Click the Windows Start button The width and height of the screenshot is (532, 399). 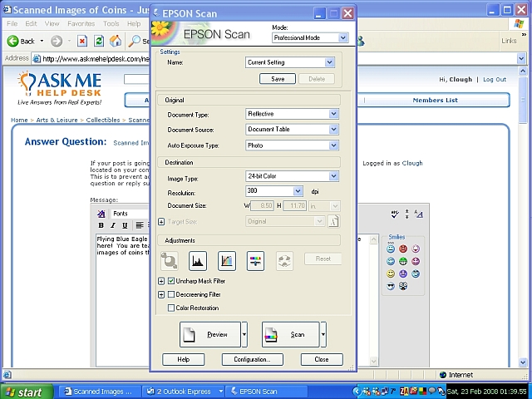pyautogui.click(x=27, y=392)
